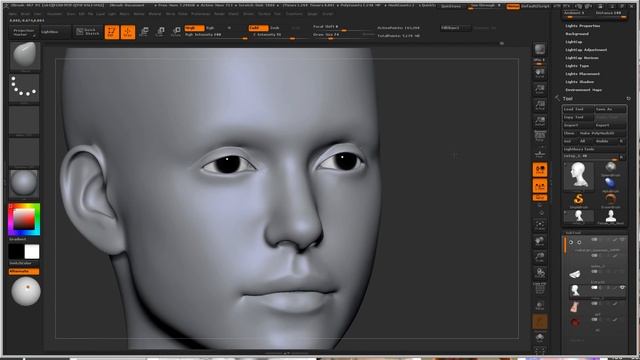Toggle the orange Mrgb channel button

[194, 28]
